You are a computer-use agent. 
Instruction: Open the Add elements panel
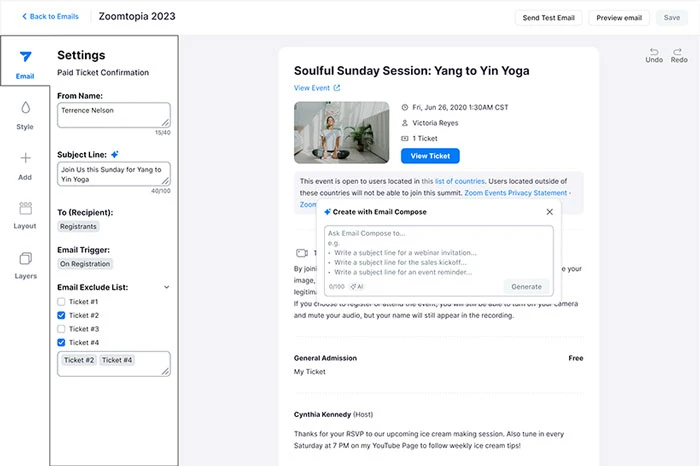point(25,164)
